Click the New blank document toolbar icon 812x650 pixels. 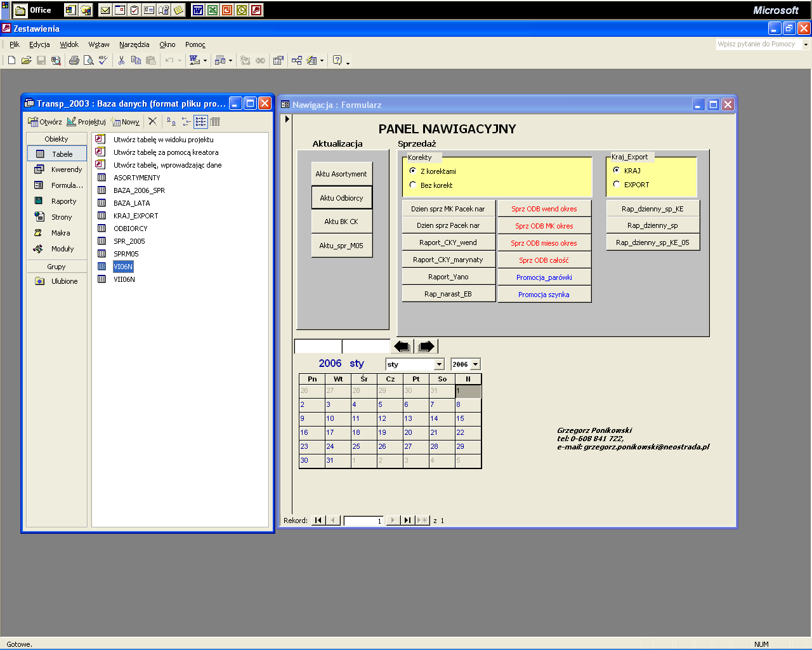coord(11,60)
